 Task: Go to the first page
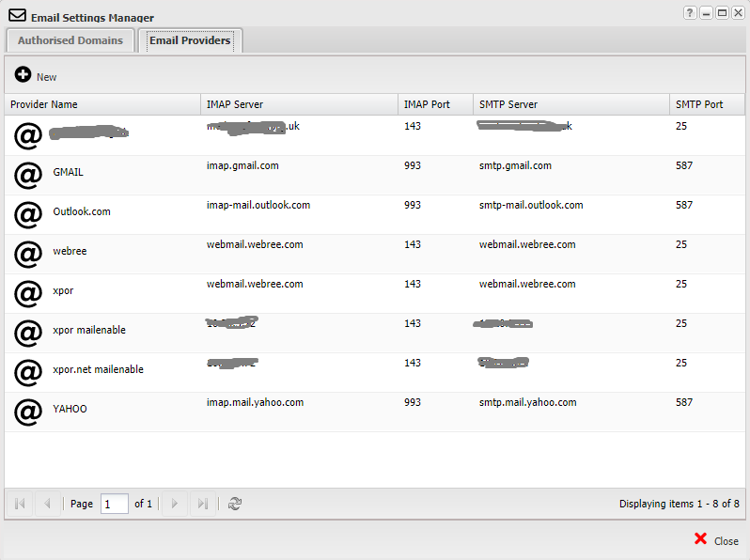point(20,504)
